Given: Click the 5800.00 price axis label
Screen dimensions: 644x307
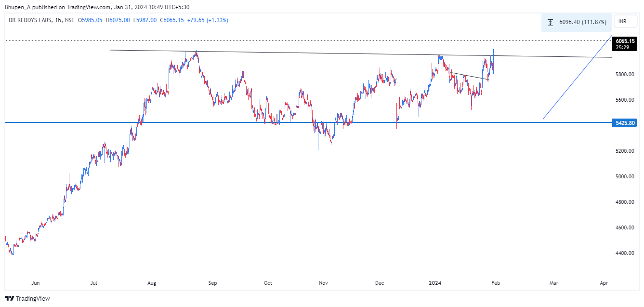Looking at the screenshot, I should (x=625, y=75).
